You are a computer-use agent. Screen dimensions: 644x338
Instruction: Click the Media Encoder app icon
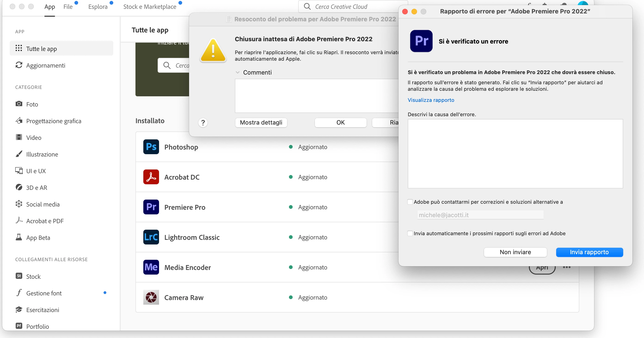coord(151,267)
